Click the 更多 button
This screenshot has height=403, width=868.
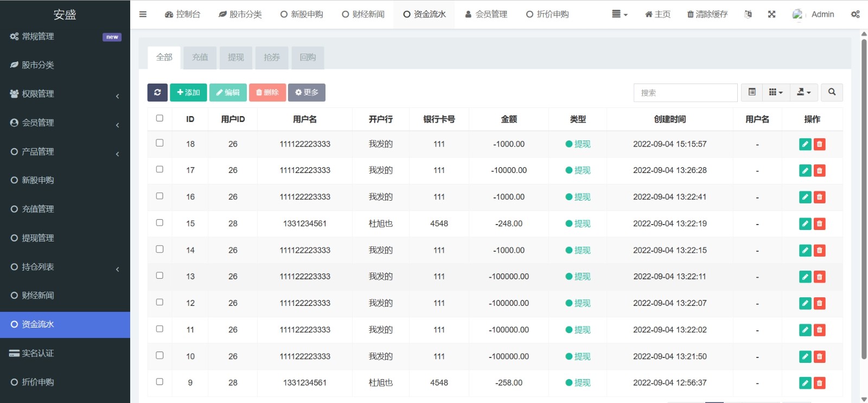pyautogui.click(x=307, y=93)
